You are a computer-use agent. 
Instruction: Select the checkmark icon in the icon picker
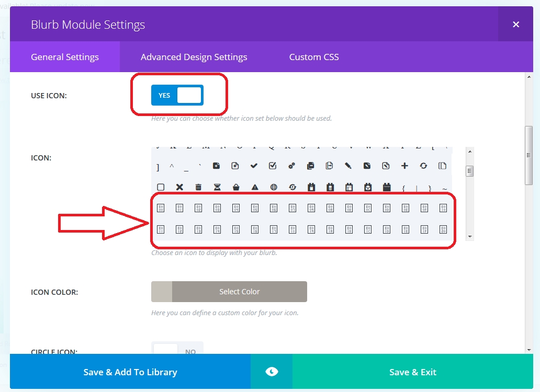(254, 166)
